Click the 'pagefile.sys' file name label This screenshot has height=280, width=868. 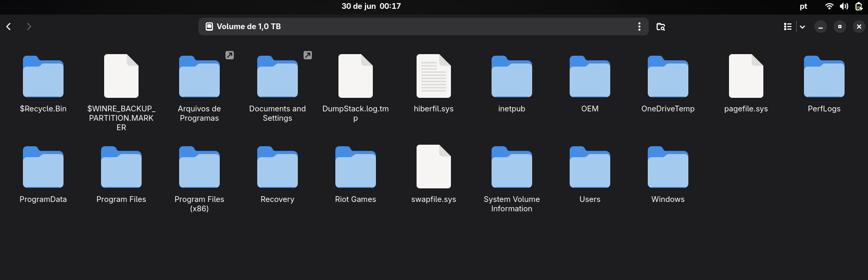pos(746,109)
